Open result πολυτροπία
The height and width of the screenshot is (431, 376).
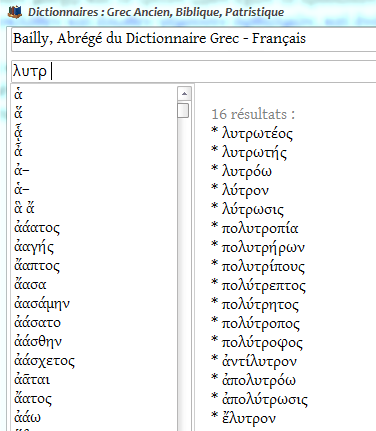point(260,229)
